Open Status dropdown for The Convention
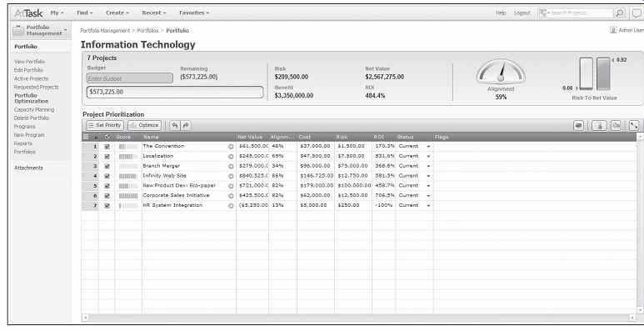The height and width of the screenshot is (331, 644). tap(428, 147)
